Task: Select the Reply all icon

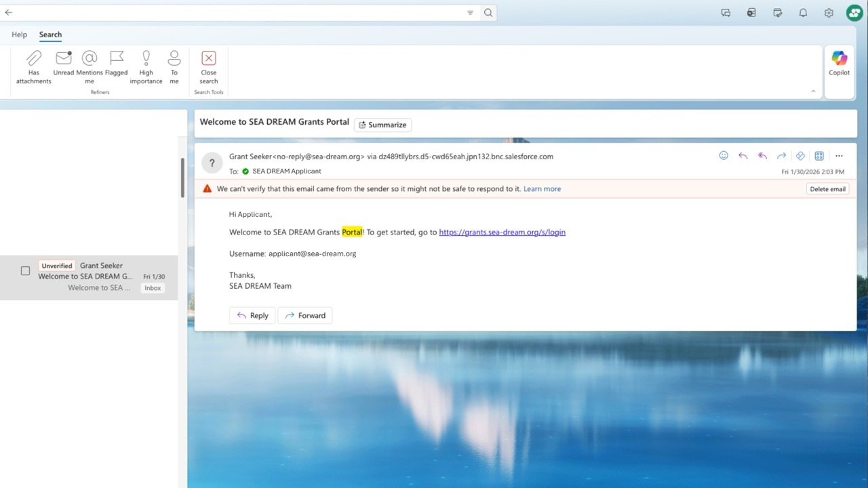Action: 762,155
